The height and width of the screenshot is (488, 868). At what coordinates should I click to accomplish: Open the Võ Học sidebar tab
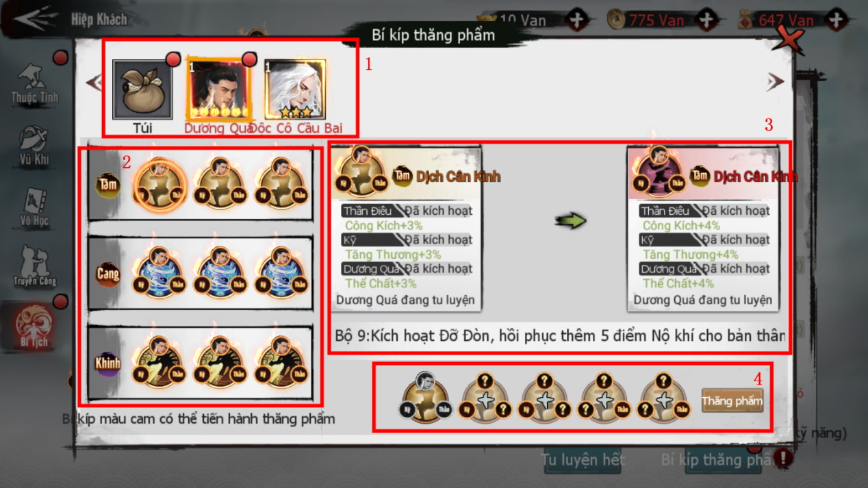pos(34,206)
